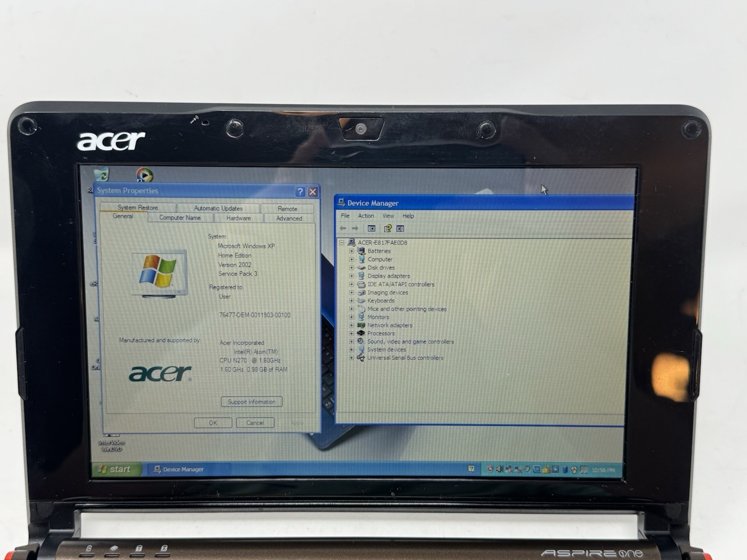Click the Device Manager title bar icon
This screenshot has height=560, width=747.
[x=341, y=203]
